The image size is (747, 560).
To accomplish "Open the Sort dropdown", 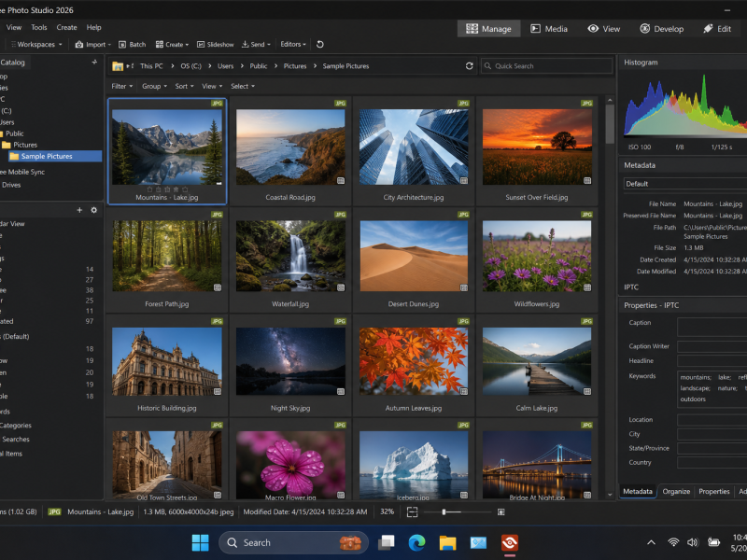I will click(184, 86).
